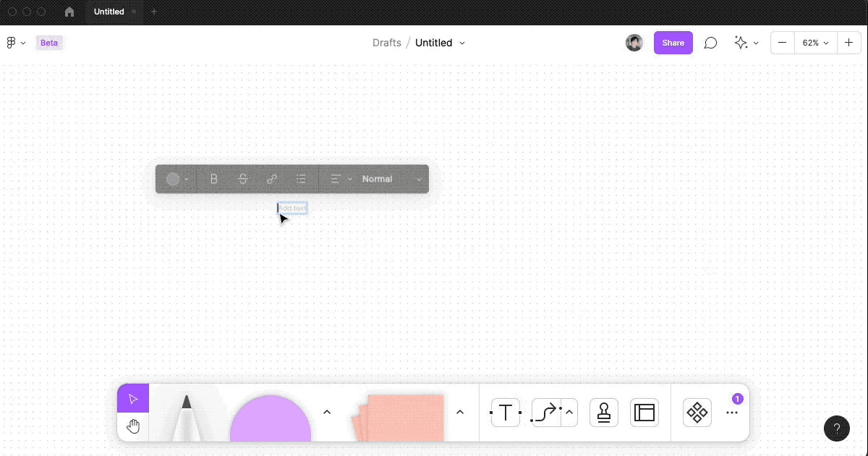Open the 62% zoom level dropdown
The image size is (868, 456).
click(x=815, y=43)
